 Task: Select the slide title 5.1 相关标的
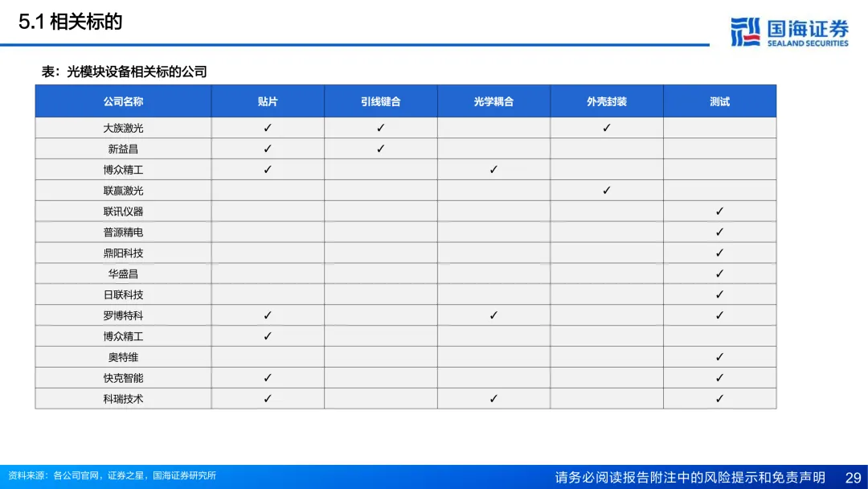[70, 23]
